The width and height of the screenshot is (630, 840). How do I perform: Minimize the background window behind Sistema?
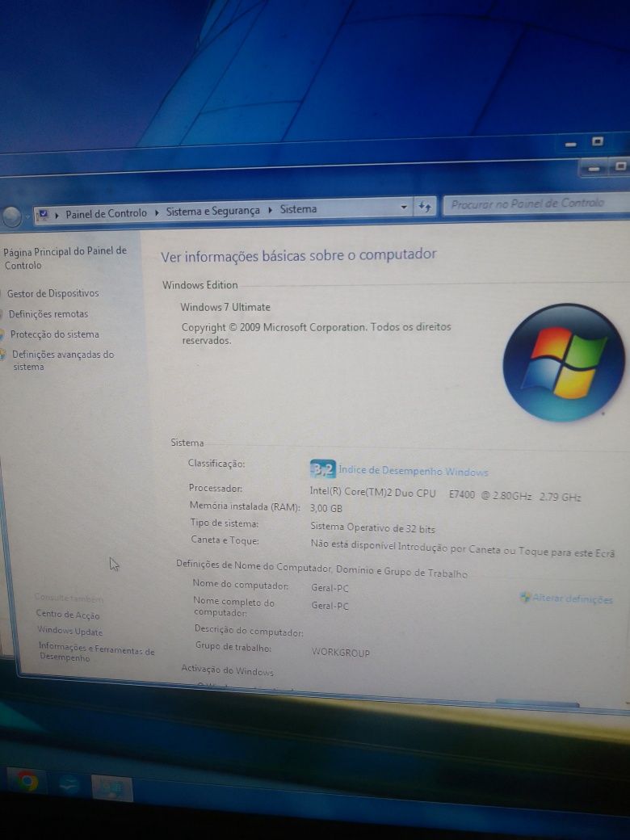click(570, 144)
